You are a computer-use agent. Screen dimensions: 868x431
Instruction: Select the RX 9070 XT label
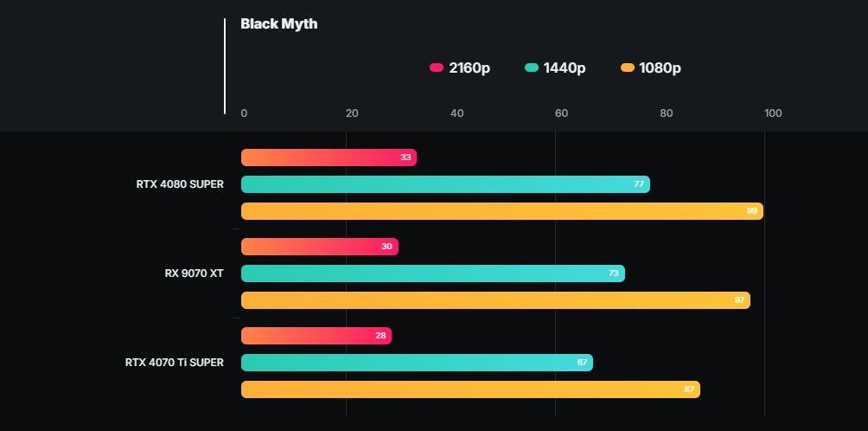[195, 273]
